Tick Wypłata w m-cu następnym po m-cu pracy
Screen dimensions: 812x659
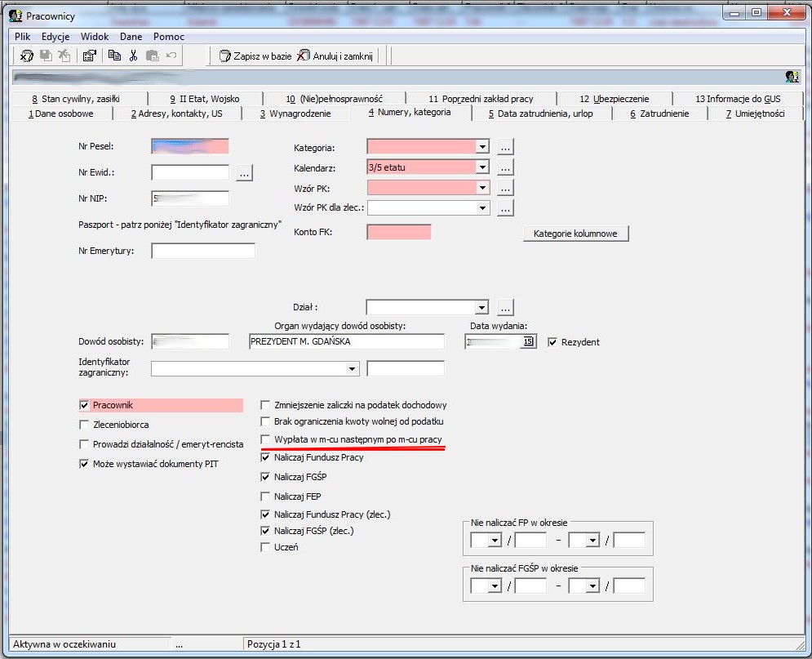(x=265, y=439)
